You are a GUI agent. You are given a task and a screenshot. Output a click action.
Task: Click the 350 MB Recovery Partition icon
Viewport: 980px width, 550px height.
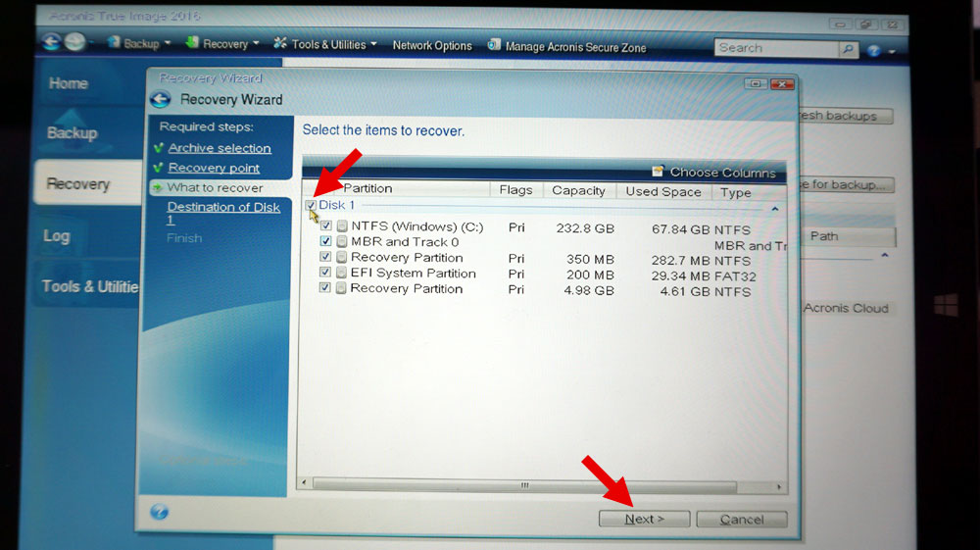tap(341, 257)
